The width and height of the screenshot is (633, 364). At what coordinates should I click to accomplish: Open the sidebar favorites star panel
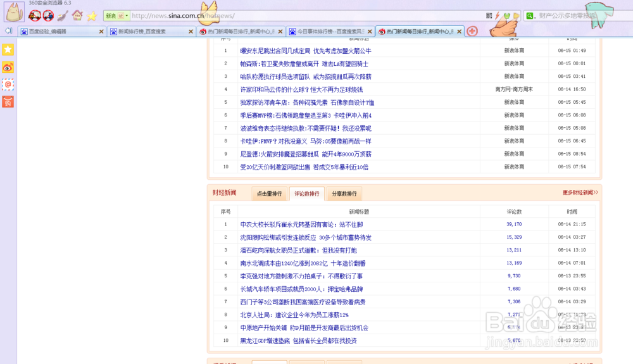[x=8, y=49]
